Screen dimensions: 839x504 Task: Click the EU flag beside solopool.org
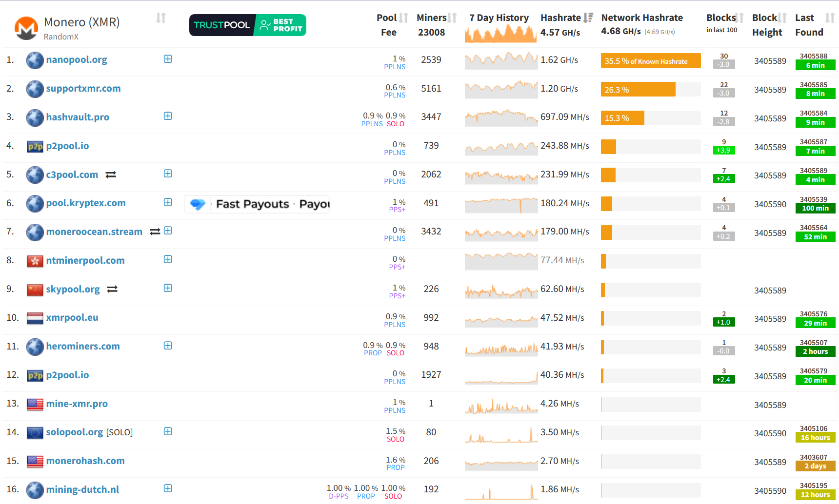coord(35,433)
